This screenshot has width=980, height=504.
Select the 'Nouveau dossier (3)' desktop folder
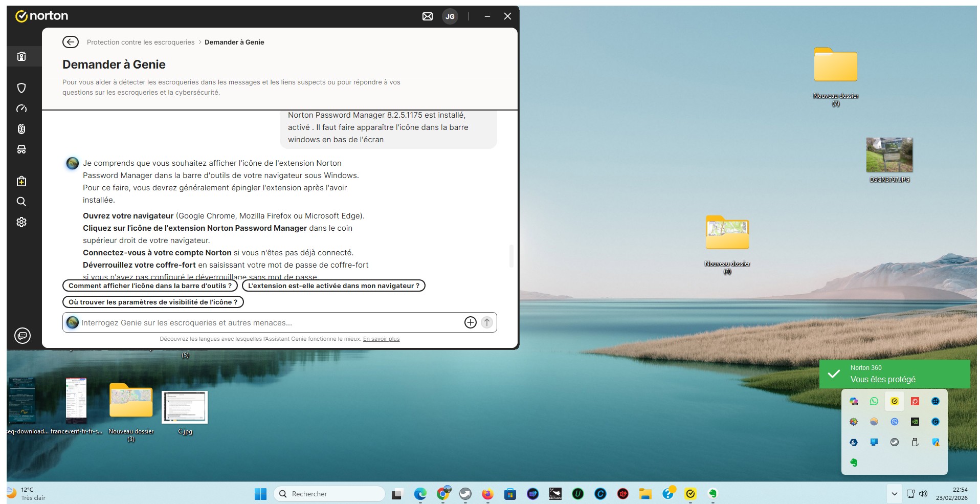(x=131, y=401)
